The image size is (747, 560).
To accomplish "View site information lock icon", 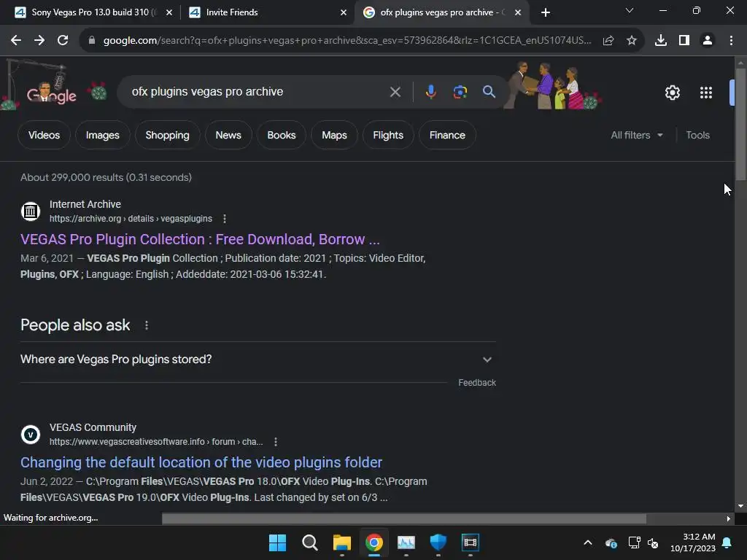I will point(92,41).
